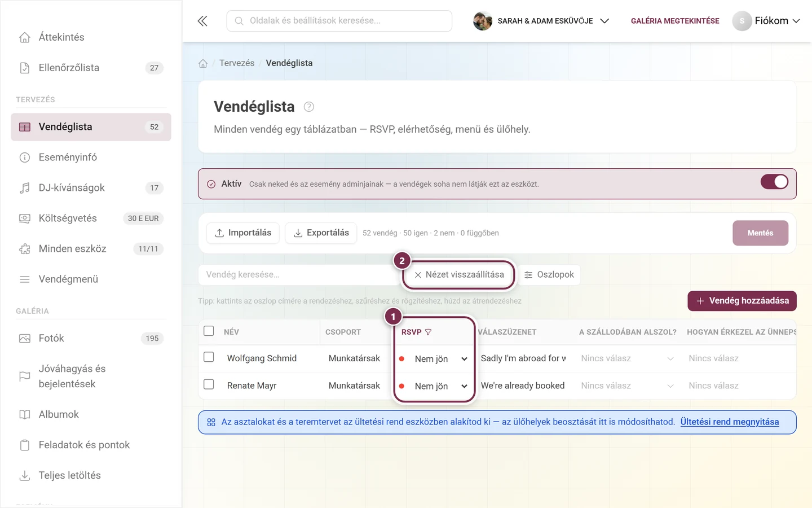Screen dimensions: 812x508
Task: Click the Oldalak és beállítások keresése field
Action: pos(339,21)
